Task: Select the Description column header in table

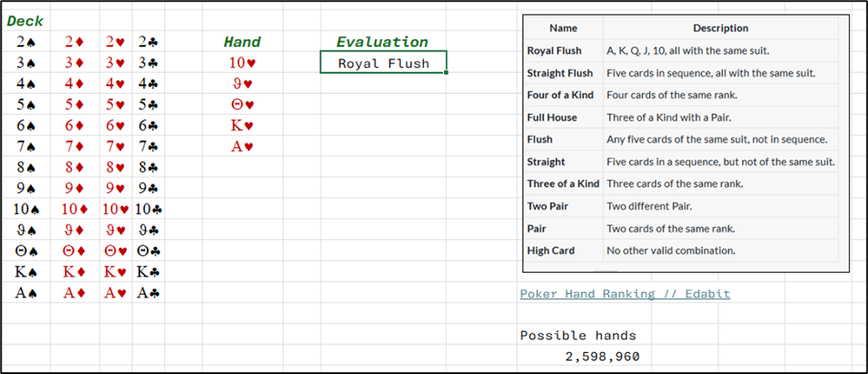Action: [x=721, y=28]
